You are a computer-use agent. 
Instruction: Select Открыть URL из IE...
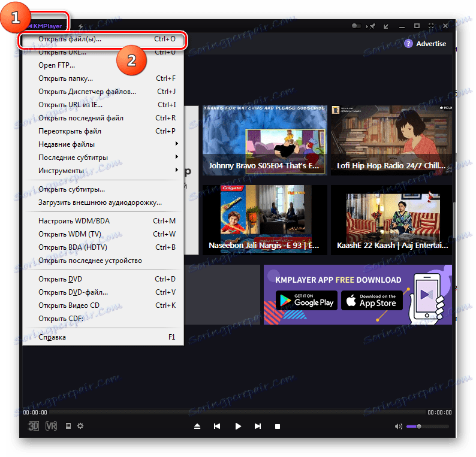[x=103, y=105]
